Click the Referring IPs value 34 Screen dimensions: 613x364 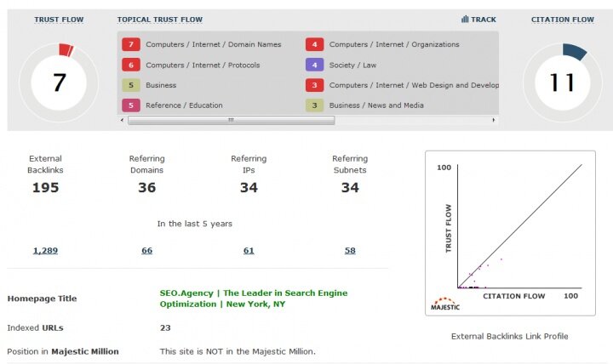tap(249, 187)
